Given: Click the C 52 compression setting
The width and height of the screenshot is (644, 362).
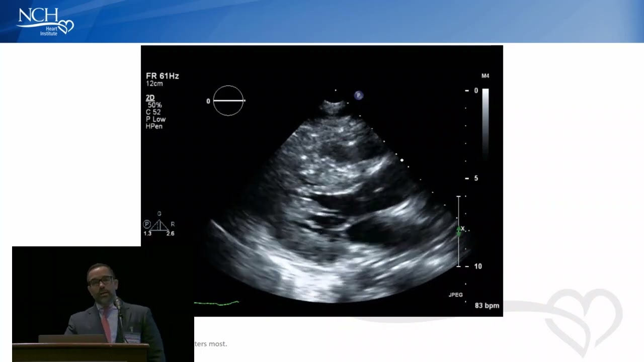Looking at the screenshot, I should [x=153, y=112].
